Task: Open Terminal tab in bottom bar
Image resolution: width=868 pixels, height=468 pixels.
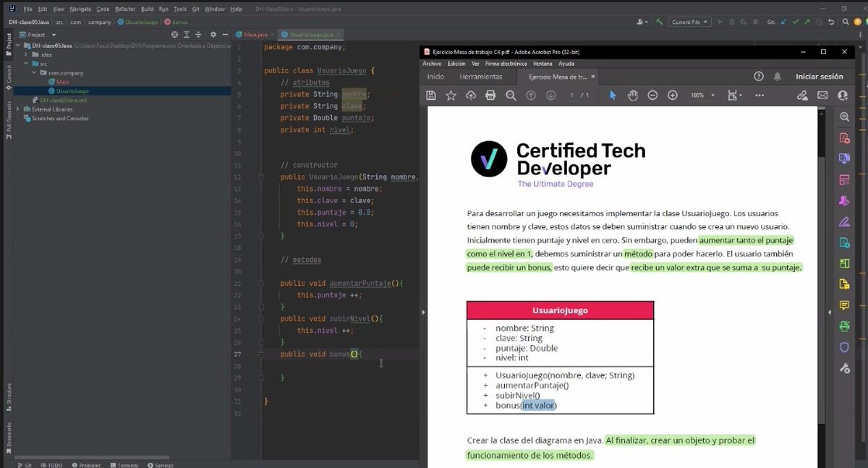Action: (x=124, y=465)
